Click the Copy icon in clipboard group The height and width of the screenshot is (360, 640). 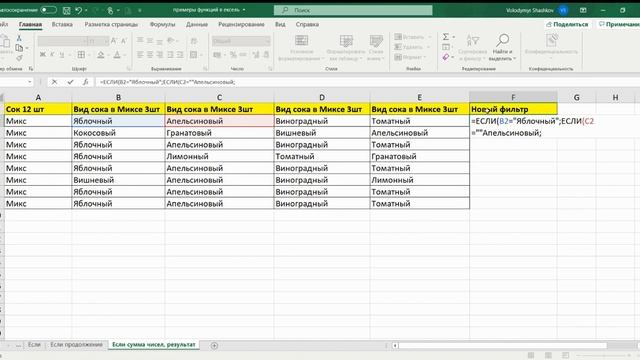(x=19, y=48)
